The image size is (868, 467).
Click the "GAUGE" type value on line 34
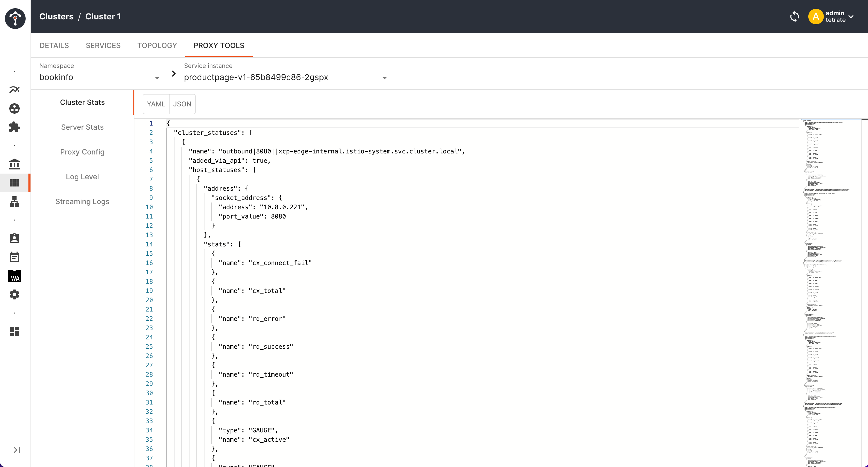262,430
